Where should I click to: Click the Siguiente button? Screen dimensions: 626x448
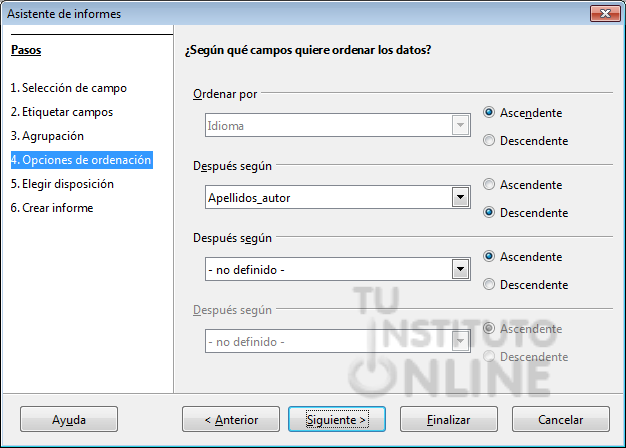click(337, 419)
